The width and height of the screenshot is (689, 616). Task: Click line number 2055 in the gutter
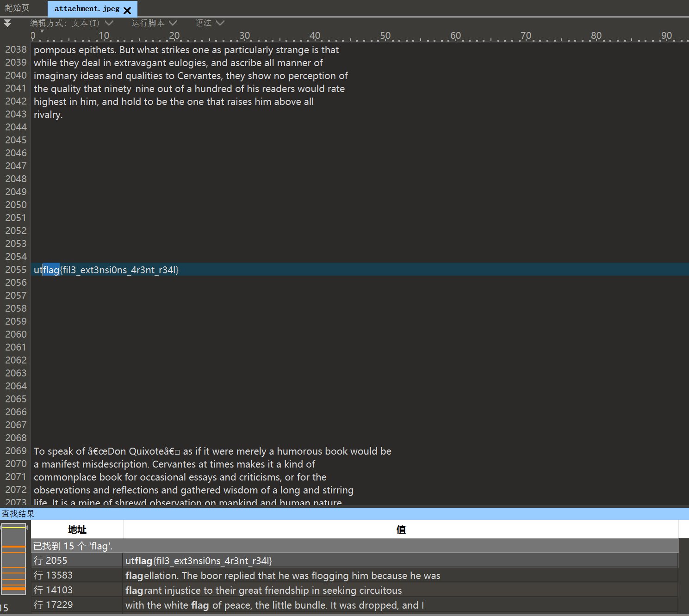click(16, 270)
